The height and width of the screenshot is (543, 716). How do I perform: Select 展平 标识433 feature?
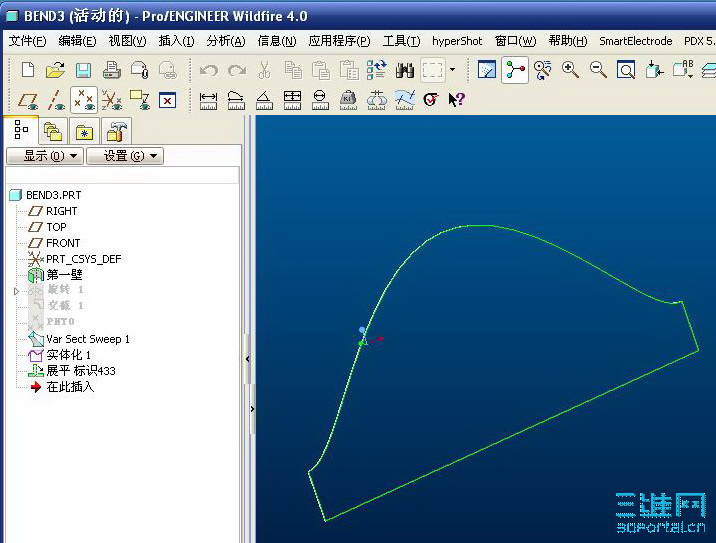tap(81, 371)
